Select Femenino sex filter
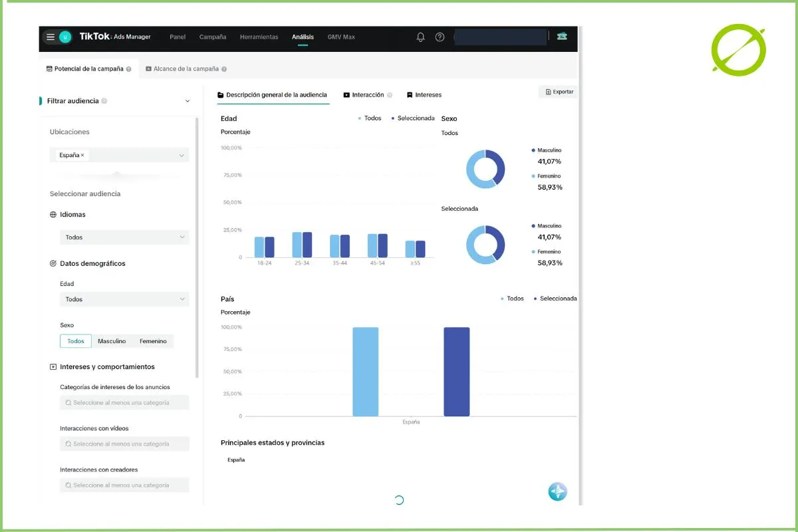The width and height of the screenshot is (798, 532). [x=153, y=341]
